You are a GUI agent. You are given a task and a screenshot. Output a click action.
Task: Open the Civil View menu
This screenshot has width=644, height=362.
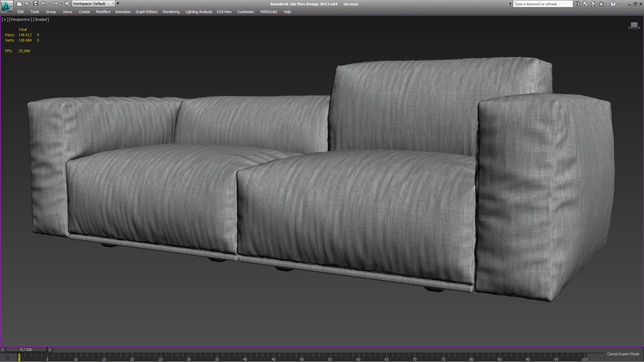pos(224,12)
